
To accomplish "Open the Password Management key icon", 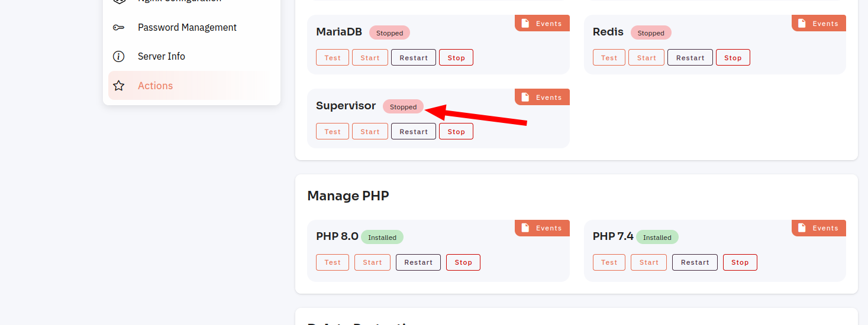I will (x=118, y=28).
